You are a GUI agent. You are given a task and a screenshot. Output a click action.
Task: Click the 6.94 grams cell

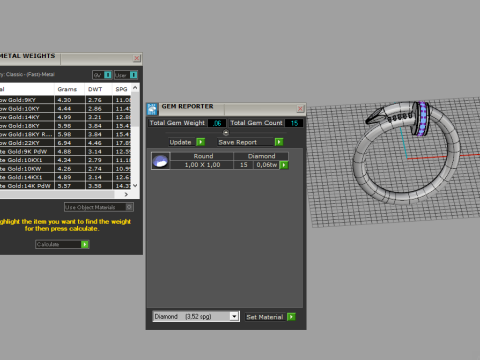(70, 143)
